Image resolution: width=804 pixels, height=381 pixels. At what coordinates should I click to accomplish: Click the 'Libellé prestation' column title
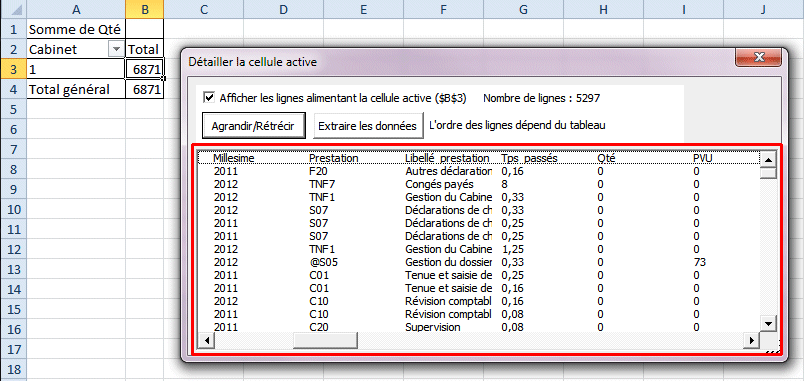click(447, 158)
